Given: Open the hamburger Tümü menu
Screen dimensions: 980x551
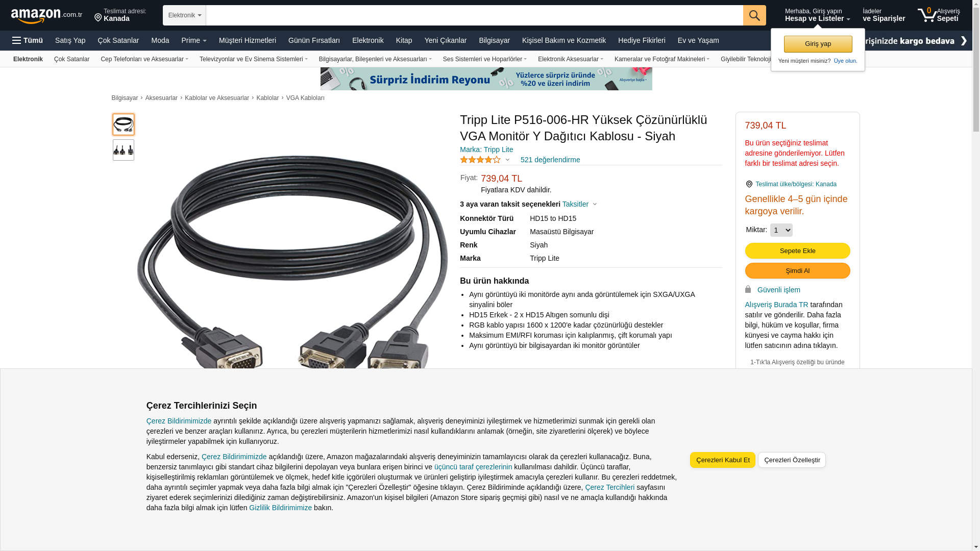Looking at the screenshot, I should point(28,40).
